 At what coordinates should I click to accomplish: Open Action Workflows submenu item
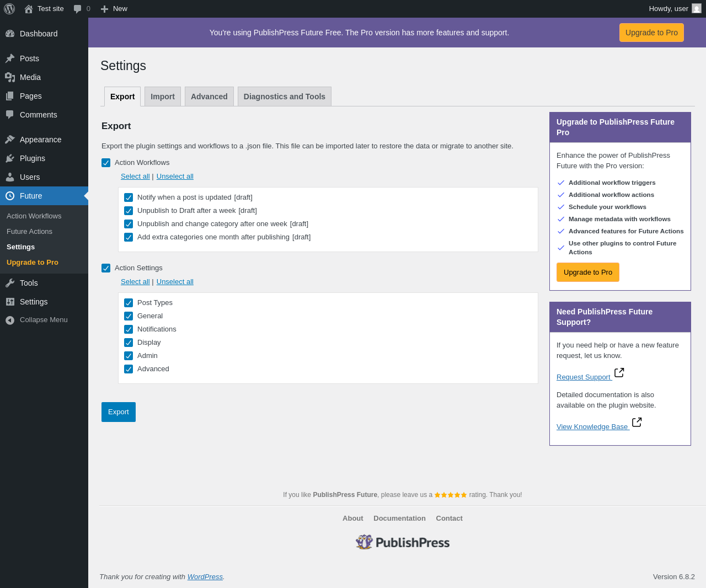coord(34,216)
